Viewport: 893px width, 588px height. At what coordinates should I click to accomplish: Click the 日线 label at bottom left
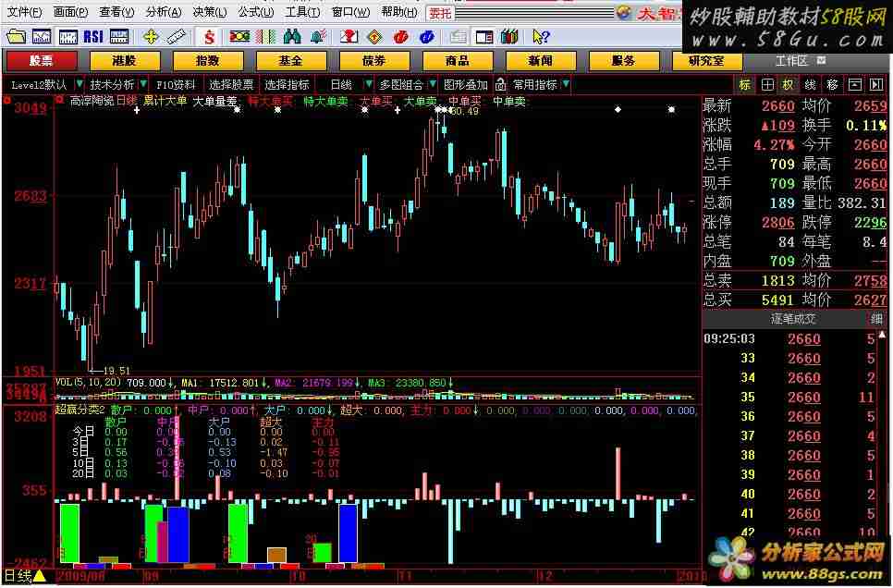[17, 576]
